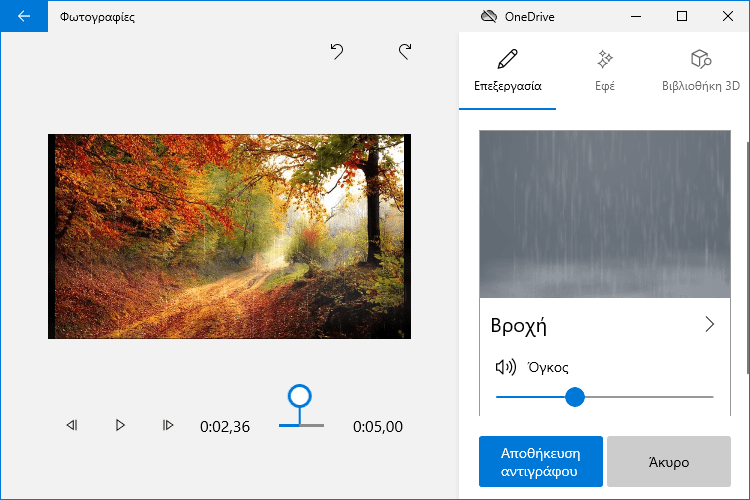This screenshot has height=500, width=750.
Task: Click the Φωτογραφίες app title
Action: coord(97,17)
